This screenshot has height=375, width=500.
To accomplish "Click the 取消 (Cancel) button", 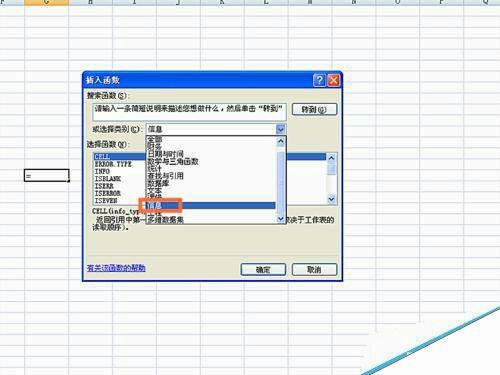I will pyautogui.click(x=314, y=269).
